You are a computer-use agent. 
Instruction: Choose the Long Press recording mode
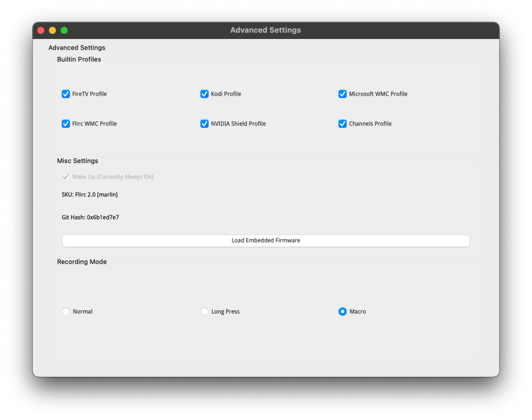(204, 311)
